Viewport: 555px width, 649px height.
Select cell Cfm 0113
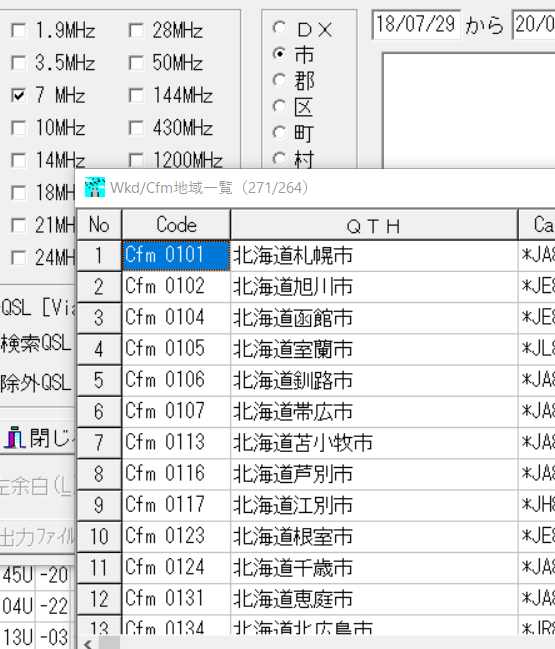(176, 443)
